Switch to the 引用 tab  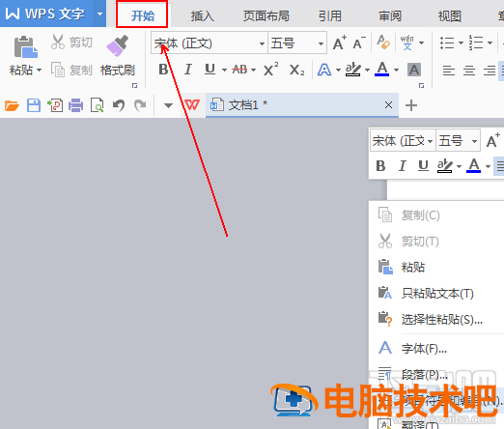(x=329, y=15)
